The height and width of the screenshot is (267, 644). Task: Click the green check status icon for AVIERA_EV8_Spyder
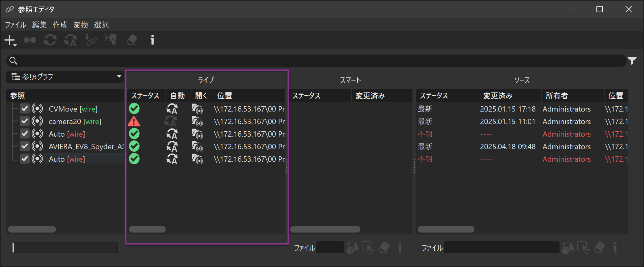click(134, 146)
